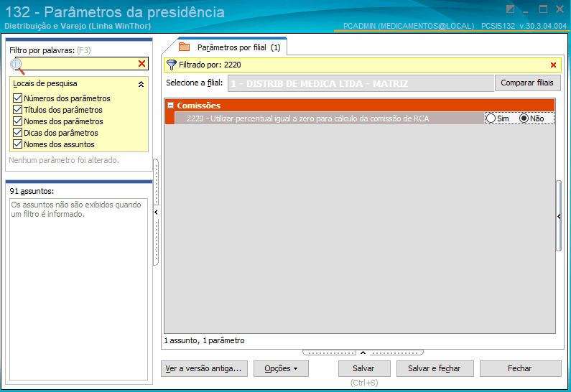Expand the bottom panel via up arrow
Screen dimensions: 571x392
click(363, 353)
